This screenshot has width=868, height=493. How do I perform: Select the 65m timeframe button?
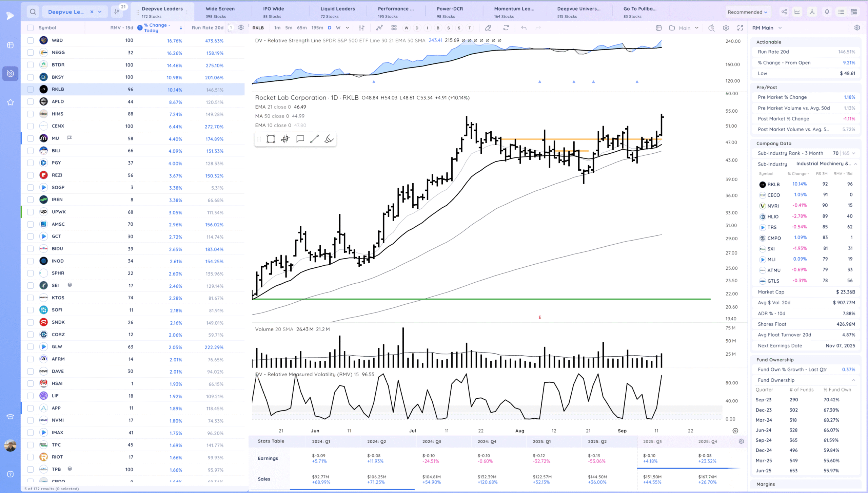click(x=302, y=28)
